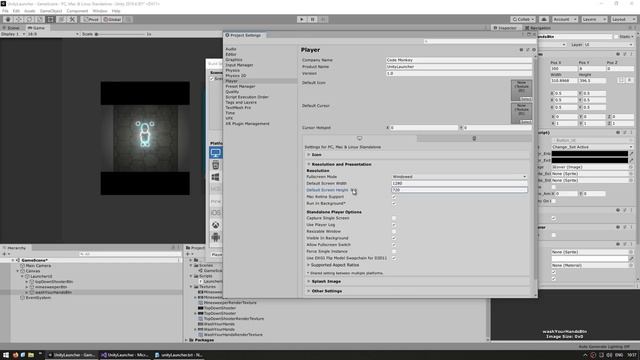Viewport: 640px width, 360px height.
Task: Open the Account dropdown
Action: pos(564,19)
